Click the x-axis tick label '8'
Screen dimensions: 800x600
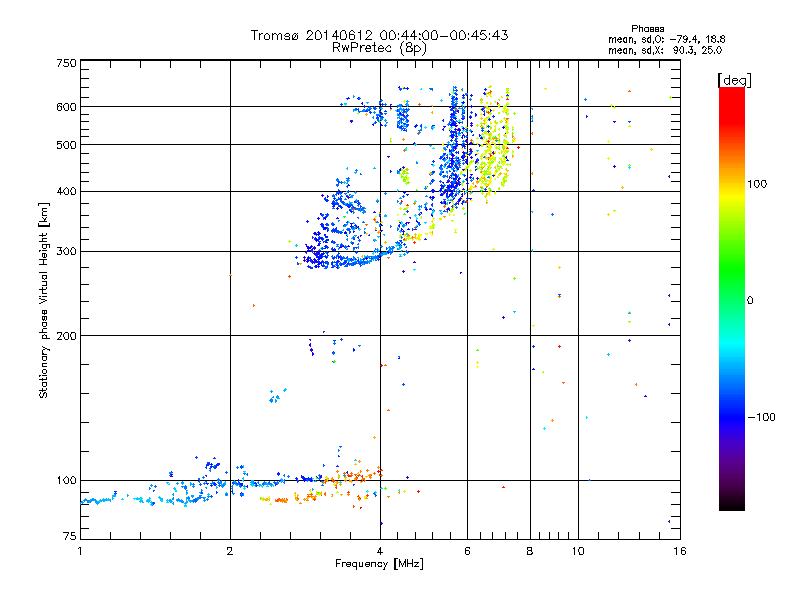(x=530, y=551)
